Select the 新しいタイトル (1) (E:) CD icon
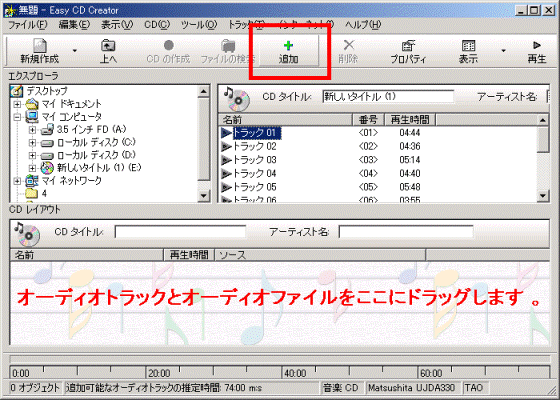Image resolution: width=560 pixels, height=400 pixels. click(47, 168)
